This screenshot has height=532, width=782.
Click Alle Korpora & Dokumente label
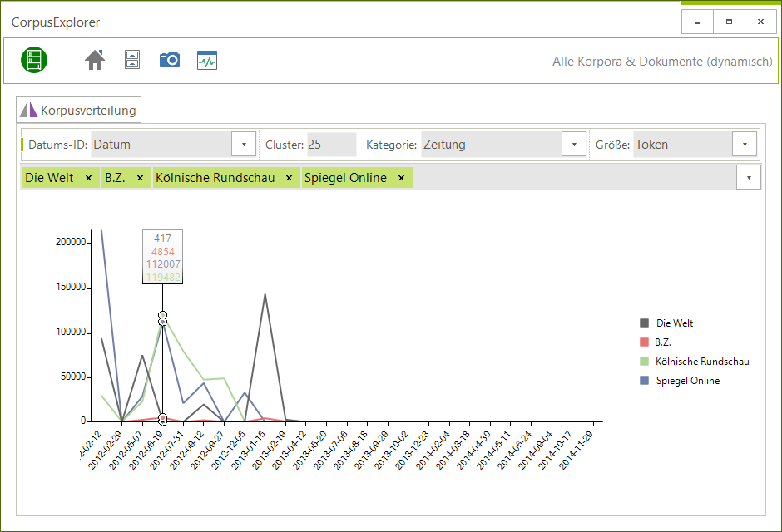tap(662, 62)
